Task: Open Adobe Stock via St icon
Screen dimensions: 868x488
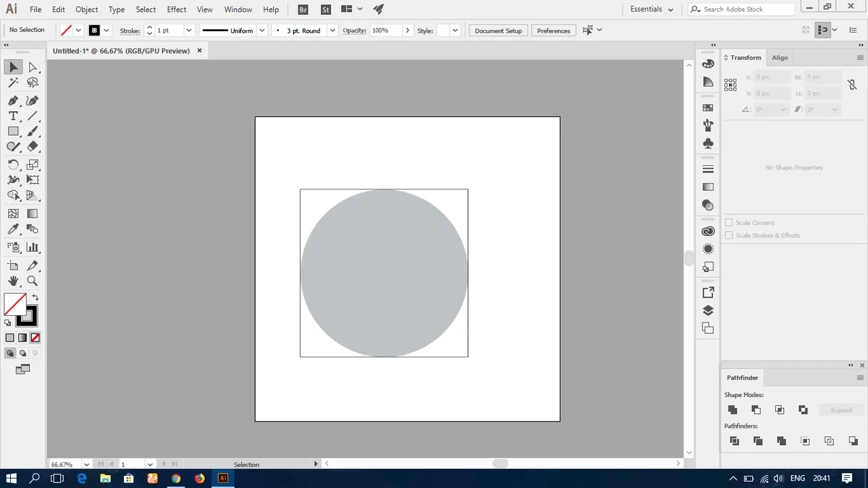Action: coord(326,9)
